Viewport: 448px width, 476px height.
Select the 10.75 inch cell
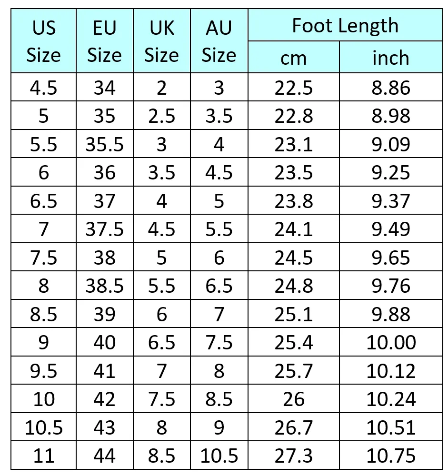click(391, 456)
